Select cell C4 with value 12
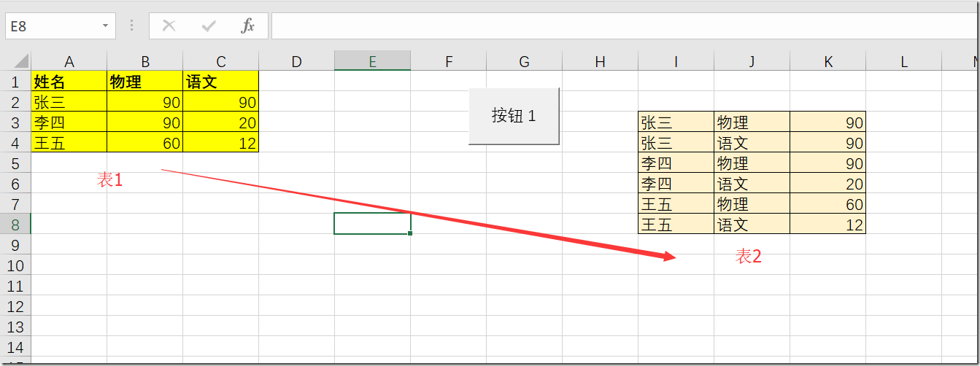 221,142
